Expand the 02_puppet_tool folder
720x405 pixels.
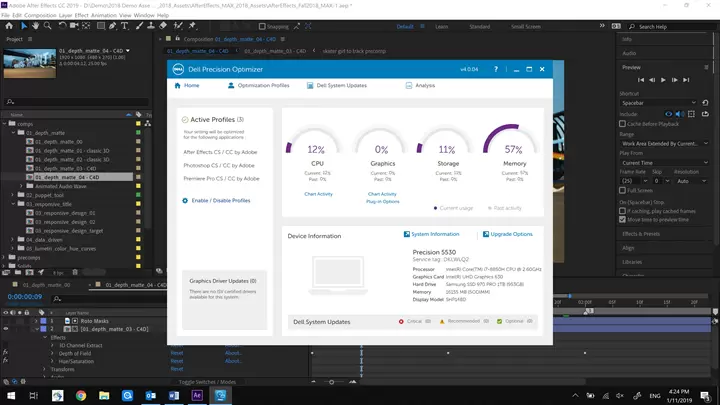coord(14,196)
